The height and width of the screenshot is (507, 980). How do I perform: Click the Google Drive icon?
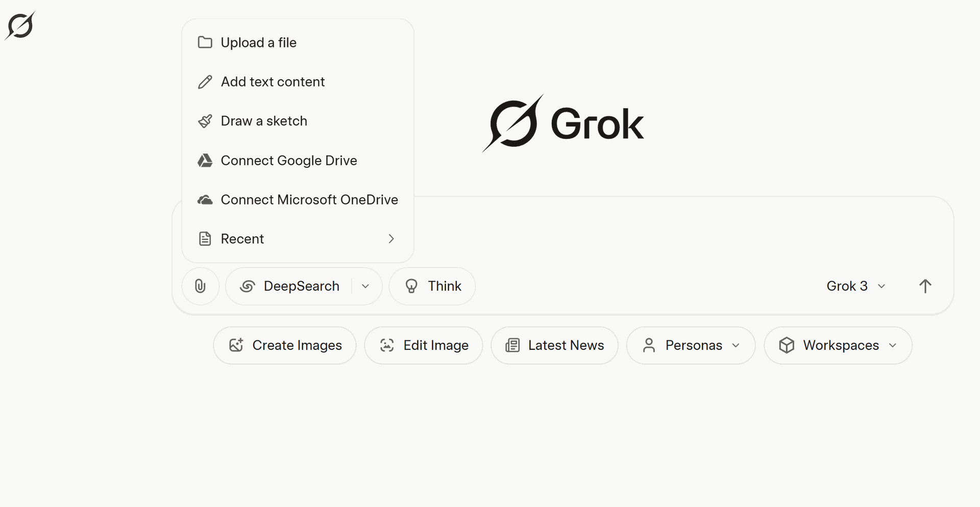pyautogui.click(x=205, y=160)
